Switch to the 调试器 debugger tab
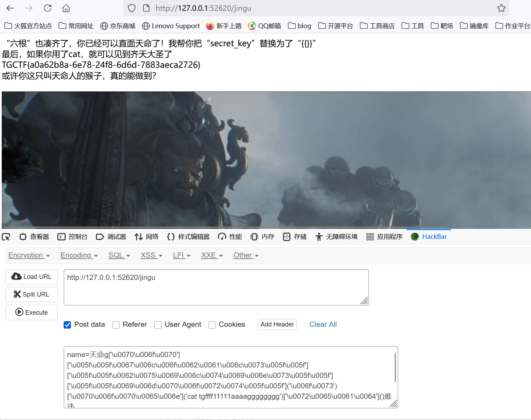This screenshot has width=531, height=420. click(111, 237)
